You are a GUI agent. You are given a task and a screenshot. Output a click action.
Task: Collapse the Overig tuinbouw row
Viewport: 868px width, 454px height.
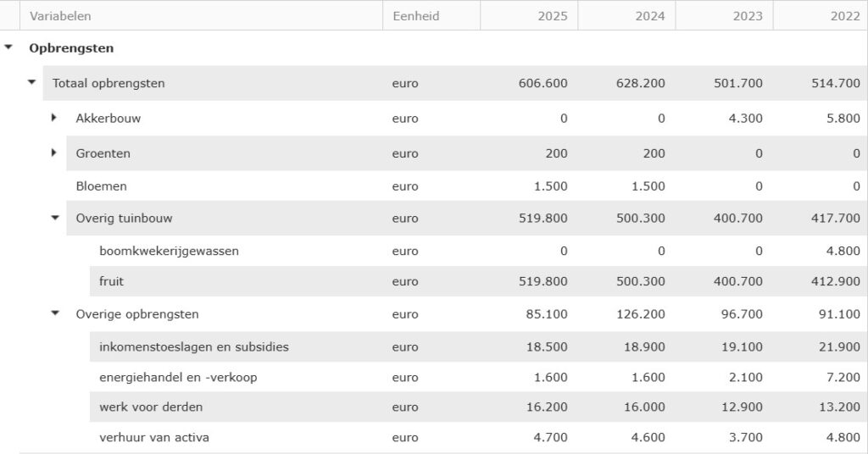coord(55,218)
